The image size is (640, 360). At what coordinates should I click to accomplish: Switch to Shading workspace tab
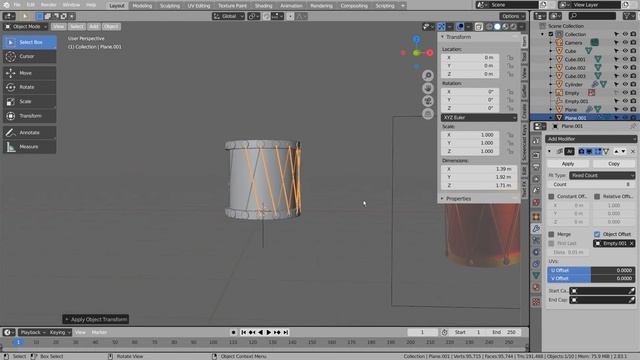tap(263, 6)
